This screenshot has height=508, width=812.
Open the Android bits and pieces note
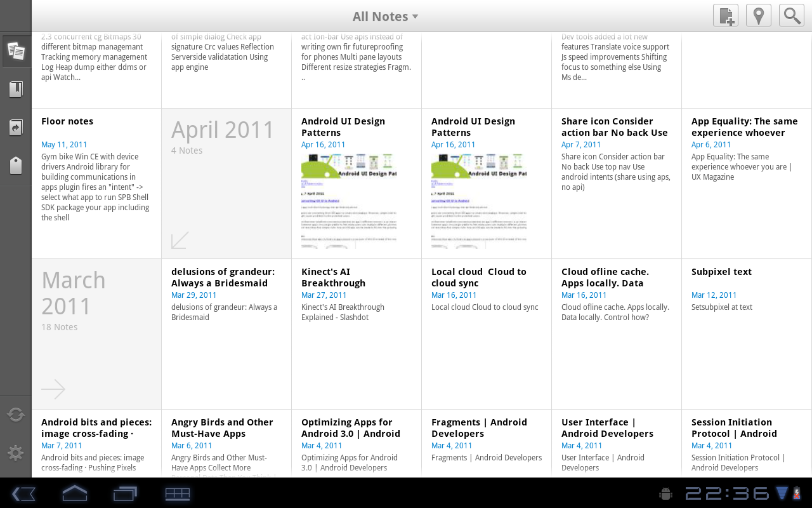tap(96, 443)
